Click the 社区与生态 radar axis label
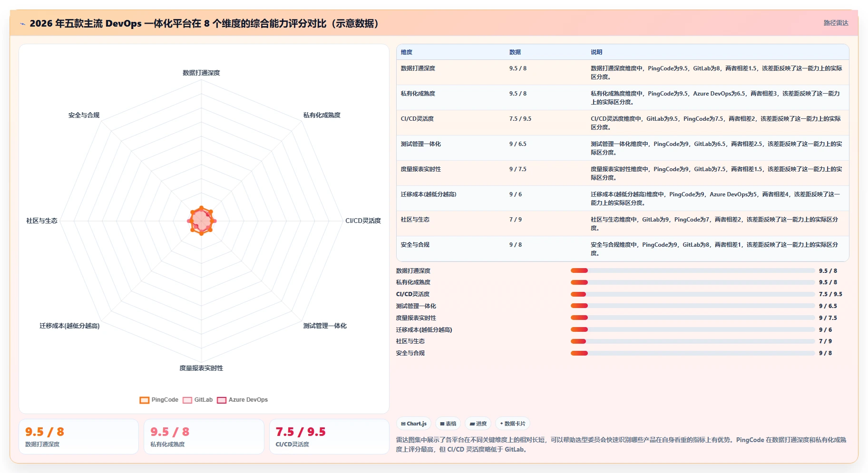The width and height of the screenshot is (868, 473). 42,221
